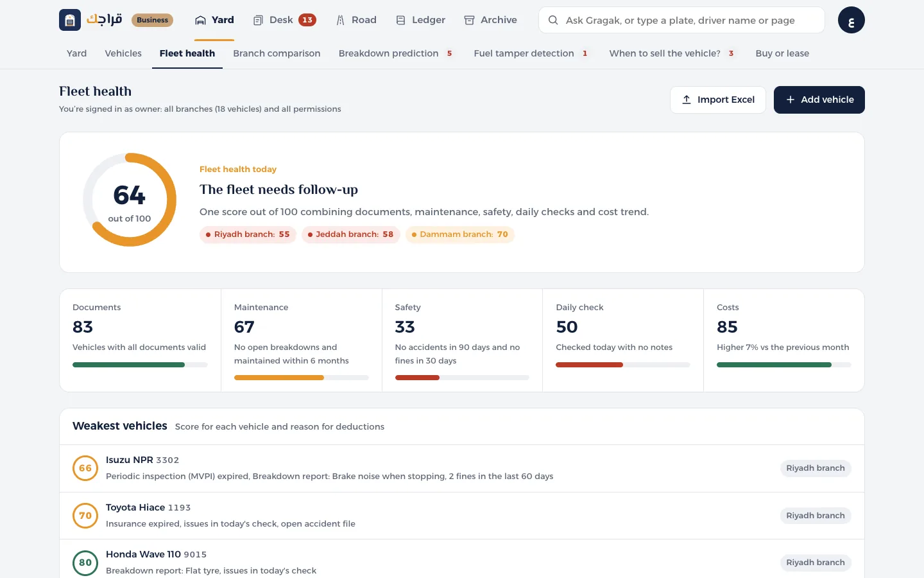Screen dimensions: 924x578
Task: Select the Jeddah branch: 58 chip
Action: click(x=351, y=234)
